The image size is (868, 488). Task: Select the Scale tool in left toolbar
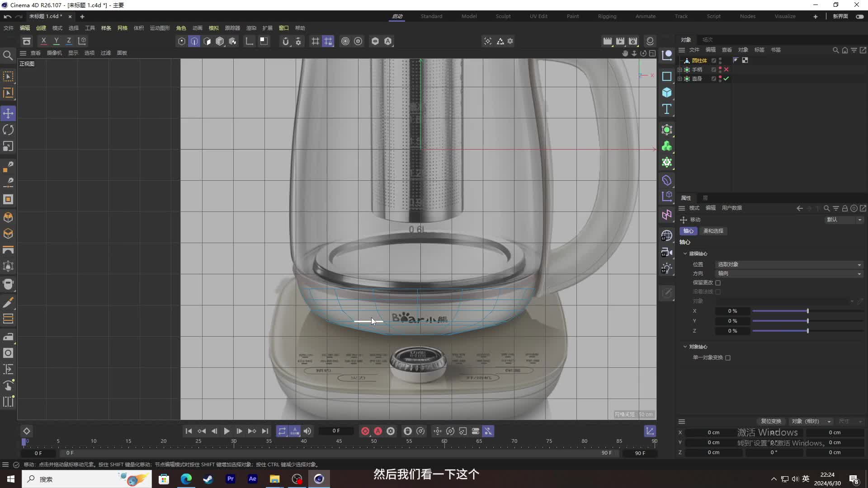8,146
